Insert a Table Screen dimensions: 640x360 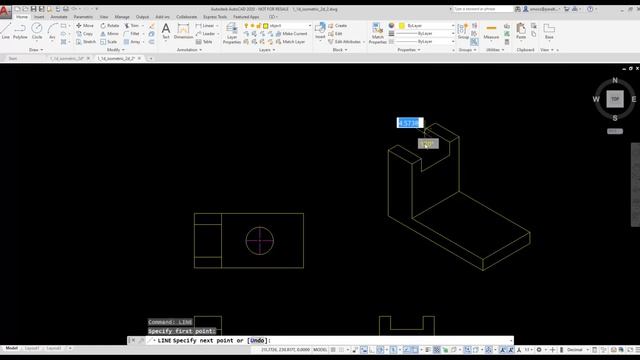(204, 42)
